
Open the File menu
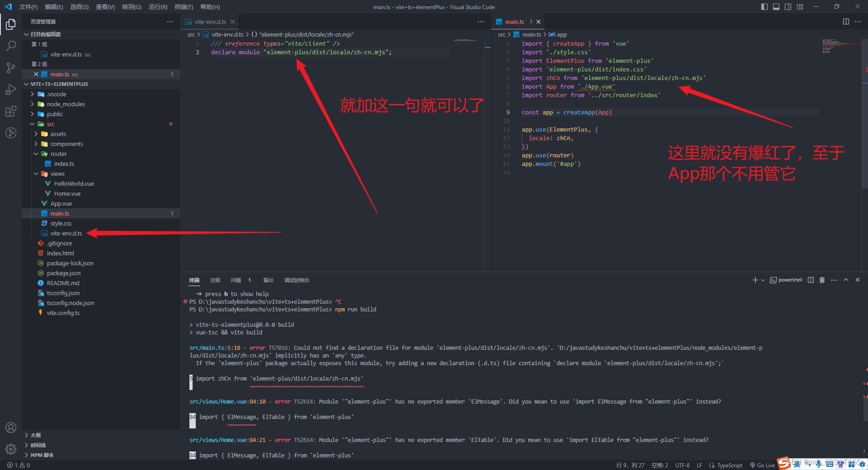coord(28,7)
